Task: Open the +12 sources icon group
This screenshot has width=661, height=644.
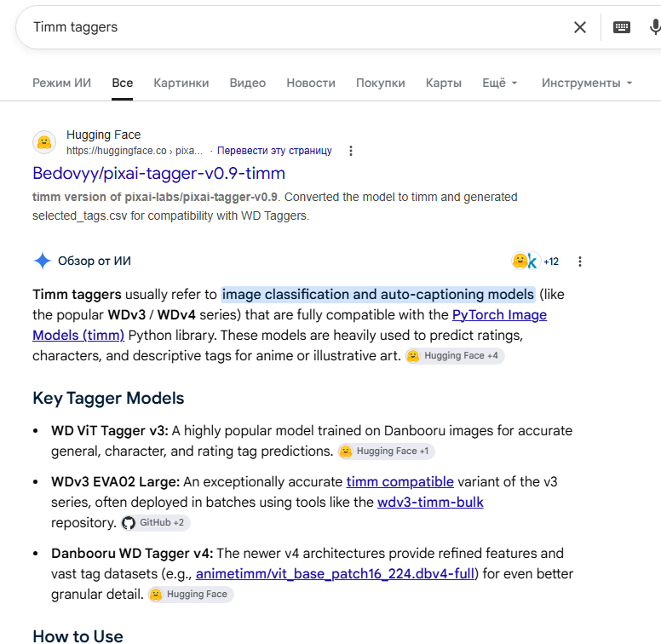Action: pyautogui.click(x=535, y=262)
